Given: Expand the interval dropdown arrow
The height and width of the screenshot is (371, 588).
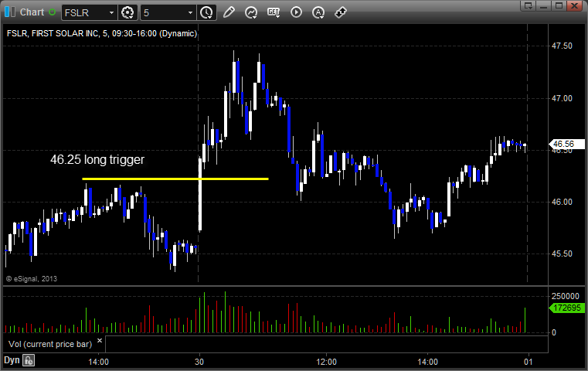Looking at the screenshot, I should (191, 13).
